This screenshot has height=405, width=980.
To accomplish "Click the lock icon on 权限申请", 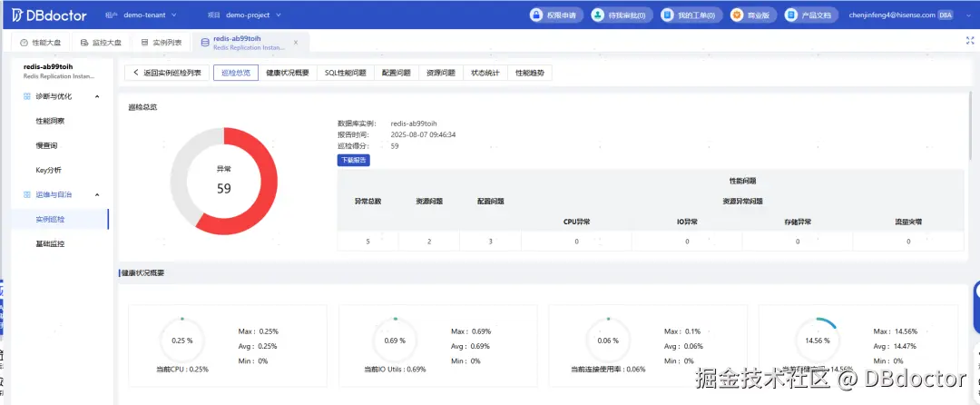I will [x=536, y=15].
